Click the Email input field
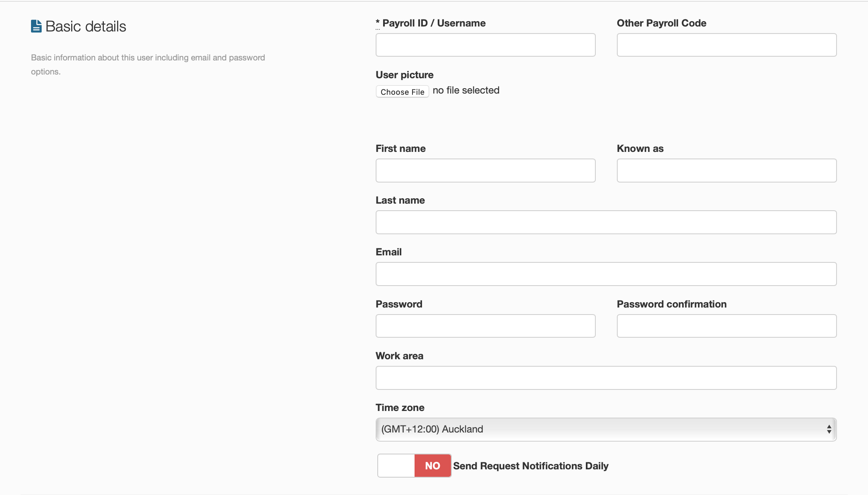Image resolution: width=868 pixels, height=495 pixels. [606, 274]
